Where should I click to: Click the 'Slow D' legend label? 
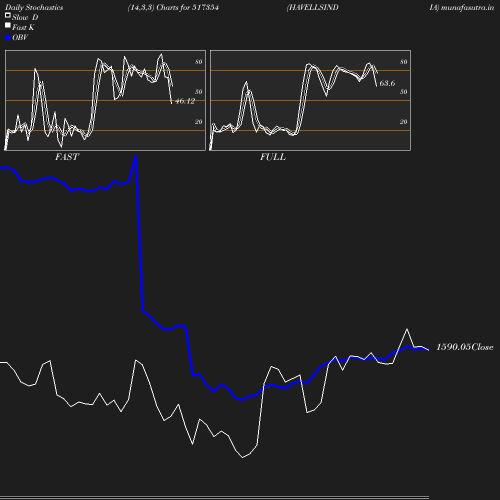point(25,17)
